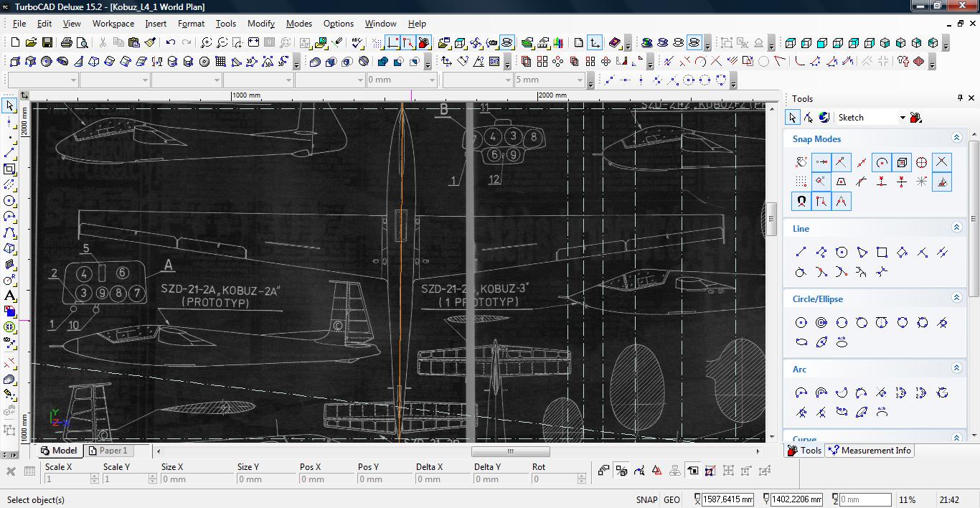
Task: Click the Open file folder icon
Action: point(32,43)
